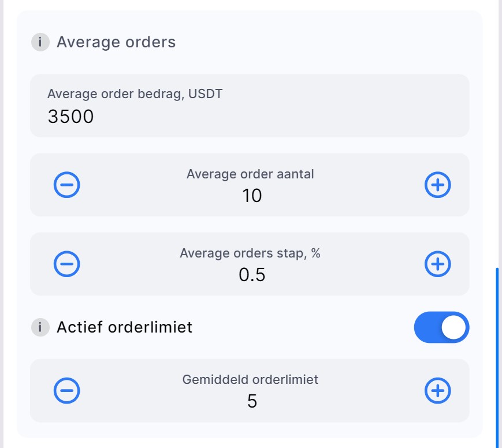Select the Average order aantal value 10
Viewport: 502px width, 448px height.
[252, 196]
